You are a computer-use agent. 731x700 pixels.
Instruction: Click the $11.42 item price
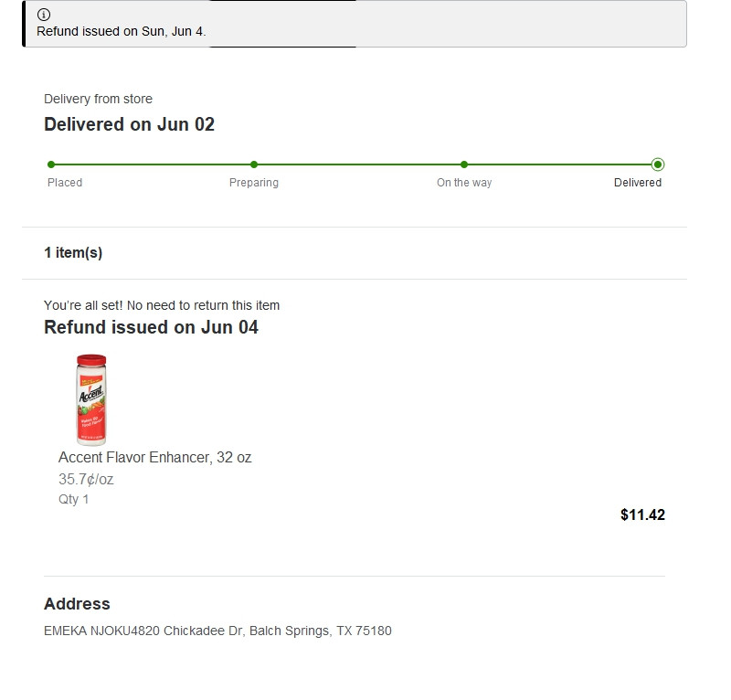642,515
